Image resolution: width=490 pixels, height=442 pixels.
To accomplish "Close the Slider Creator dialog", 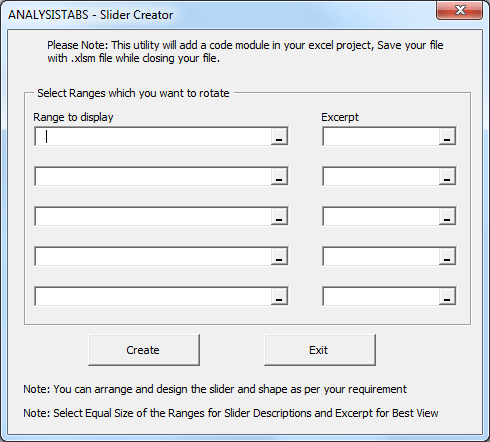I will point(460,10).
